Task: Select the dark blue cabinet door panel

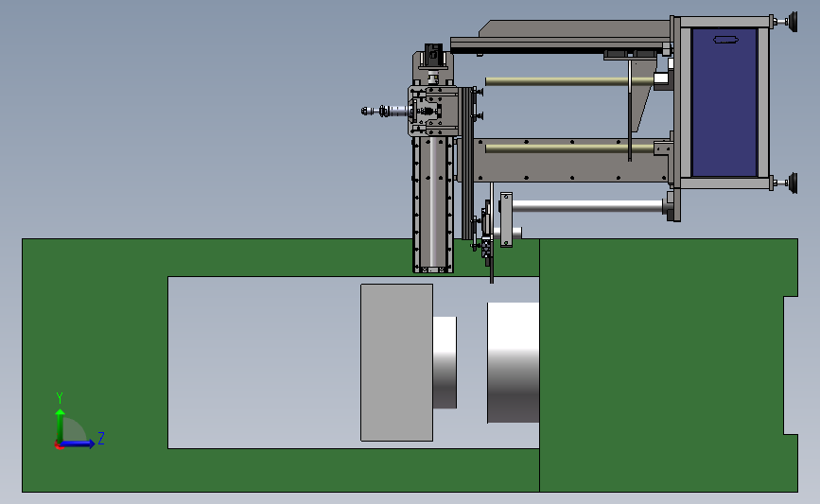Action: click(724, 102)
